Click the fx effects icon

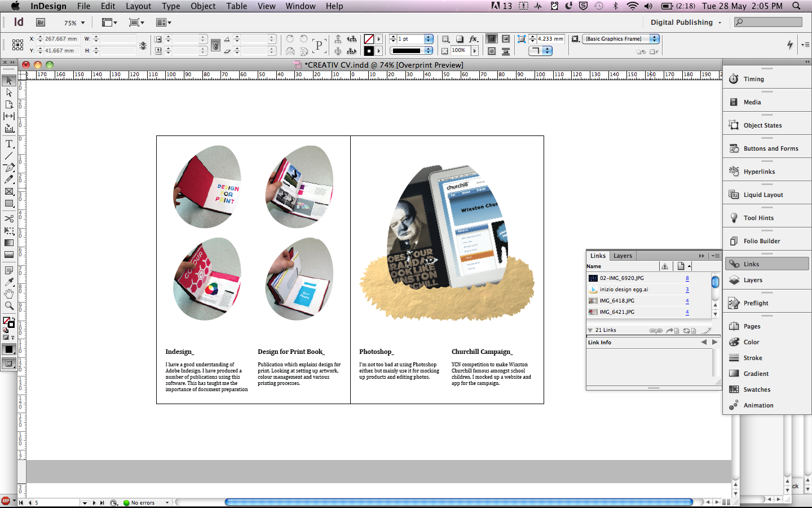click(x=473, y=39)
